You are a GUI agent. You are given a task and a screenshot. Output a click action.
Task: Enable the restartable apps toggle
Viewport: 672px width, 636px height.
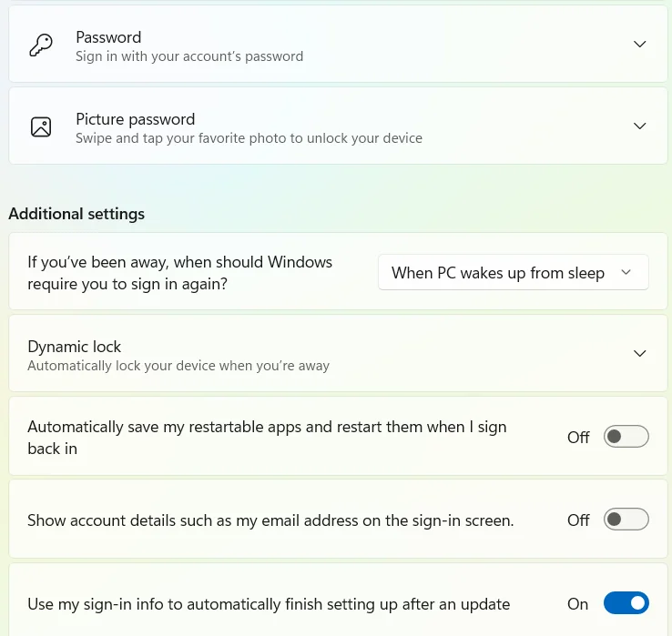[x=626, y=437]
